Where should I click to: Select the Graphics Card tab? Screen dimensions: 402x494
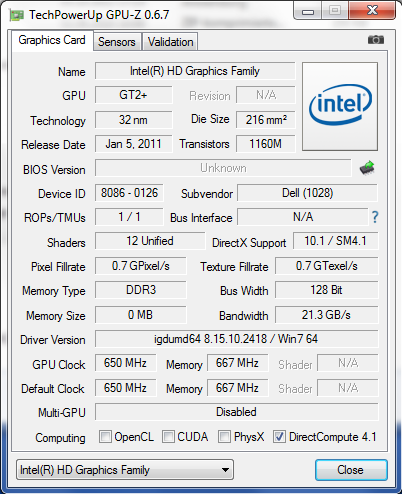(x=52, y=41)
